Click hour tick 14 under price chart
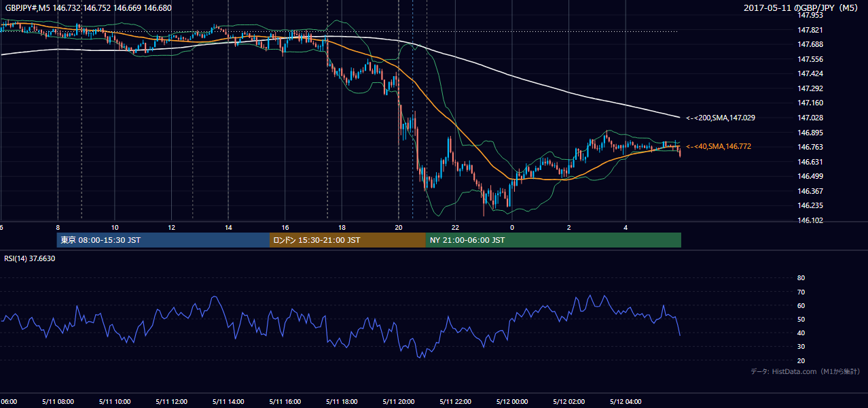 point(228,227)
